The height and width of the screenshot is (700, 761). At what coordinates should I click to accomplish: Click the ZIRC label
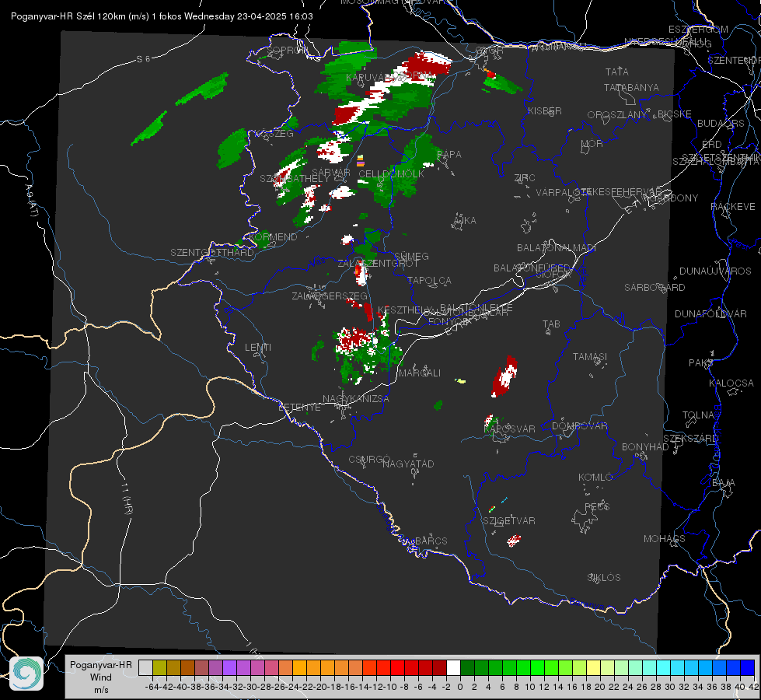[x=525, y=178]
